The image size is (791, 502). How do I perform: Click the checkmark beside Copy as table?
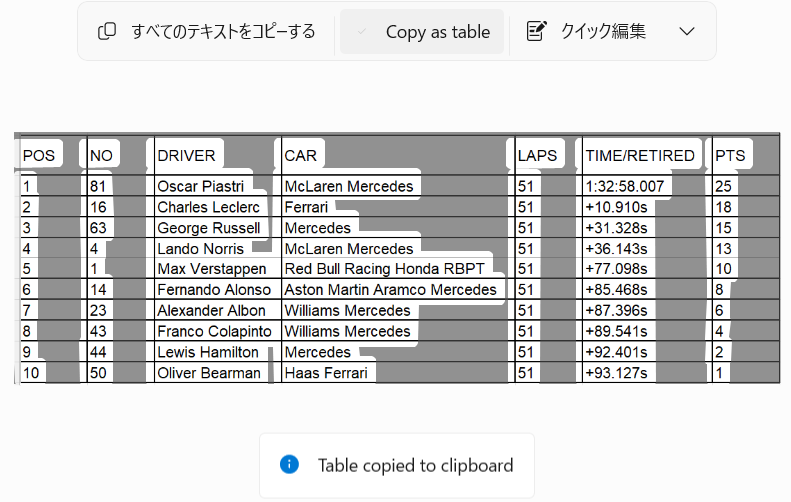coord(361,32)
